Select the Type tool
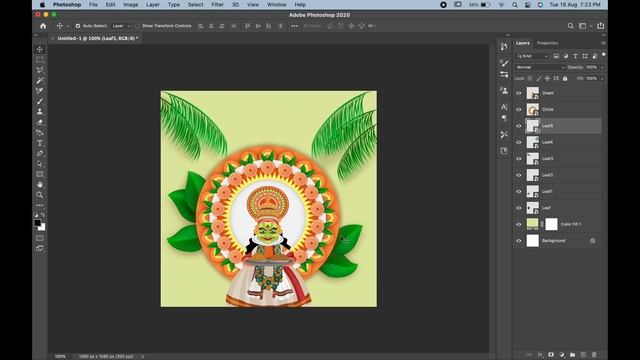Screen dimensions: 640x360 tap(40, 143)
